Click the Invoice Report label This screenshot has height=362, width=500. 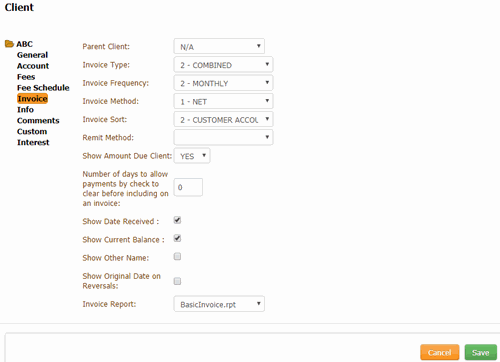tap(109, 304)
